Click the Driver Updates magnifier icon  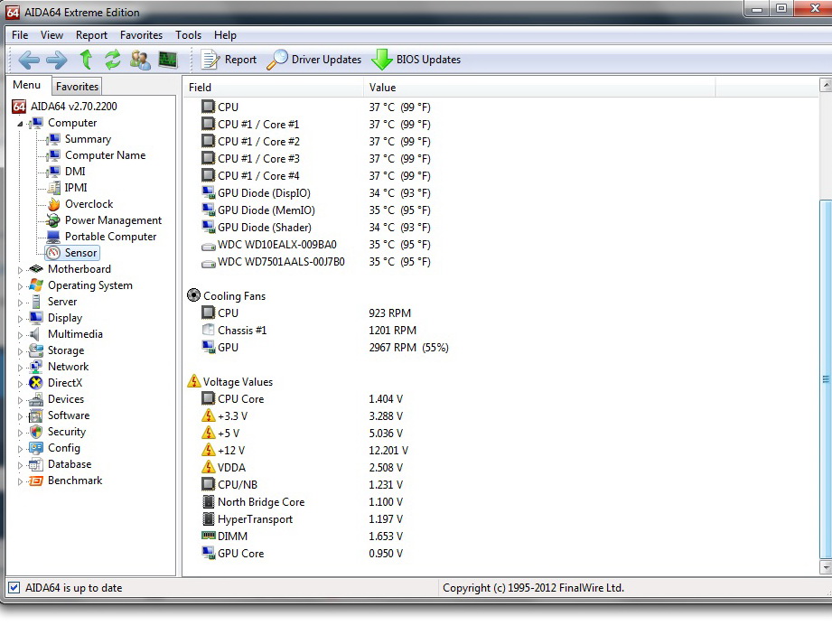(277, 60)
